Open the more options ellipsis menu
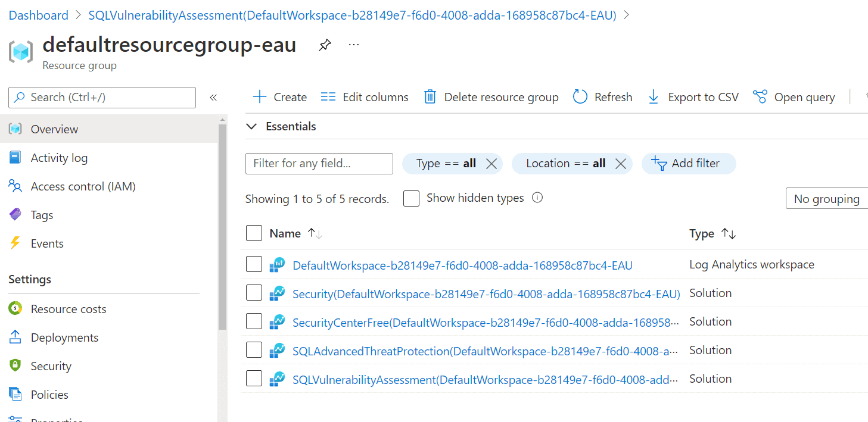This screenshot has height=422, width=868. tap(354, 45)
